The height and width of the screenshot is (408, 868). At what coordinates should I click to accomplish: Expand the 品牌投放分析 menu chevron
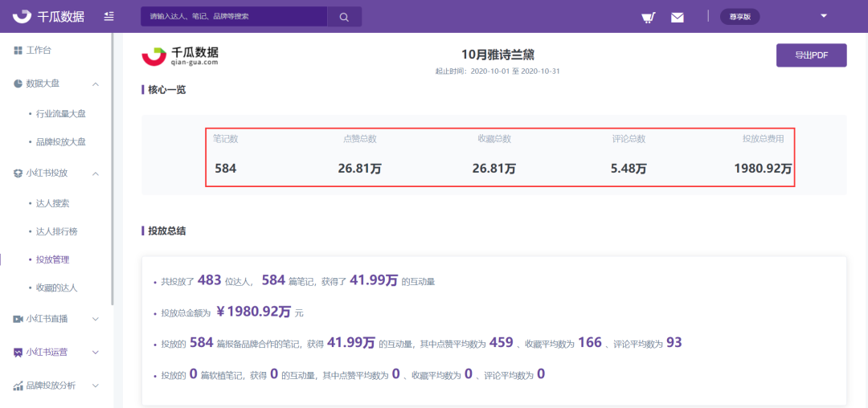[x=95, y=386]
